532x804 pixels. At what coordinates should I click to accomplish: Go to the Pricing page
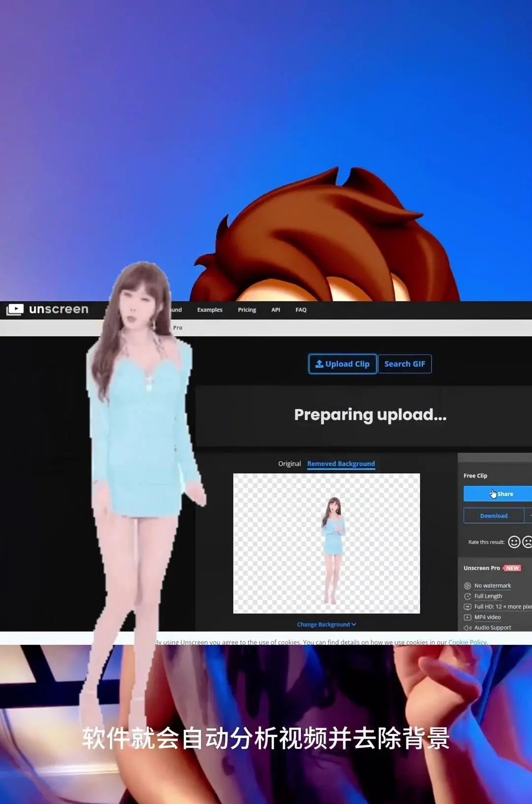pos(247,310)
